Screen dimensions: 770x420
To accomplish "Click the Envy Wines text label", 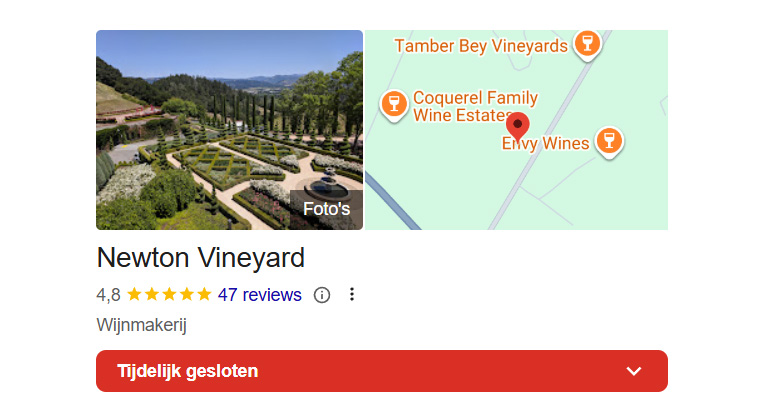I will click(545, 143).
